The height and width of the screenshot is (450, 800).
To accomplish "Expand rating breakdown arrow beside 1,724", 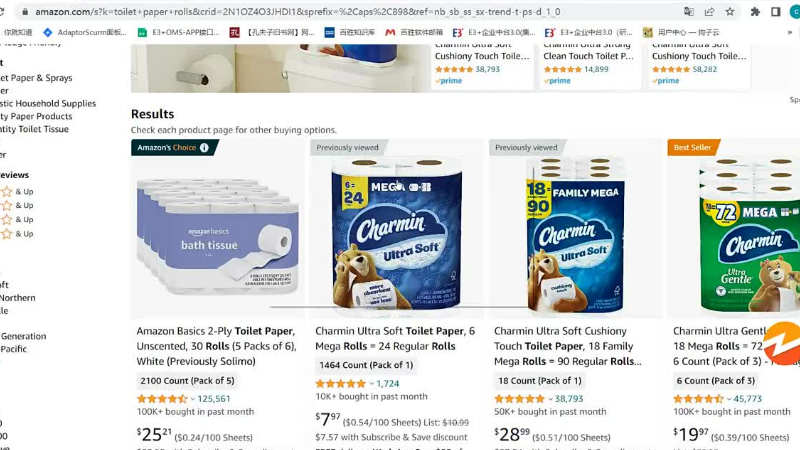I will (371, 384).
